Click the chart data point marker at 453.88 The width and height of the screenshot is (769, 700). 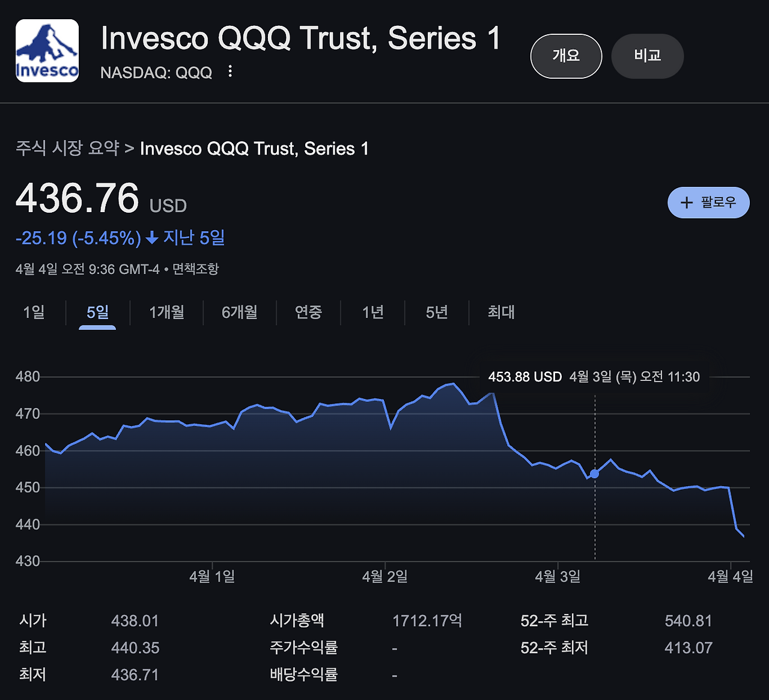[594, 474]
